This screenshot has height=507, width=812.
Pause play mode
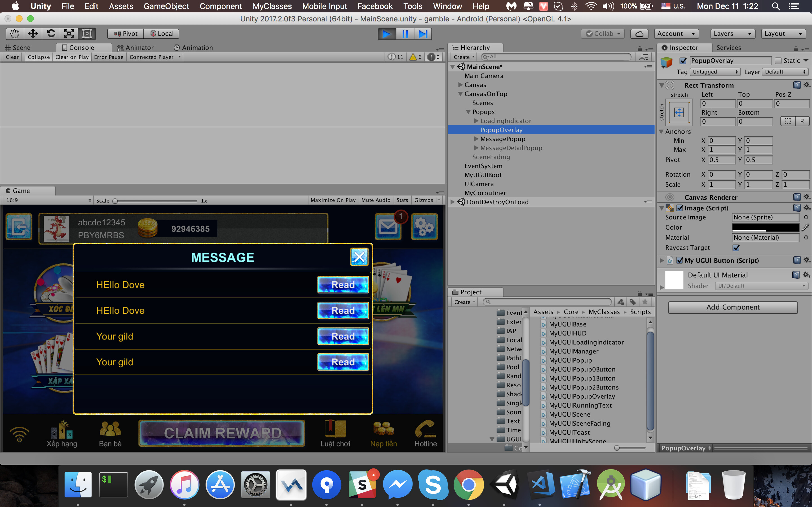click(x=405, y=34)
